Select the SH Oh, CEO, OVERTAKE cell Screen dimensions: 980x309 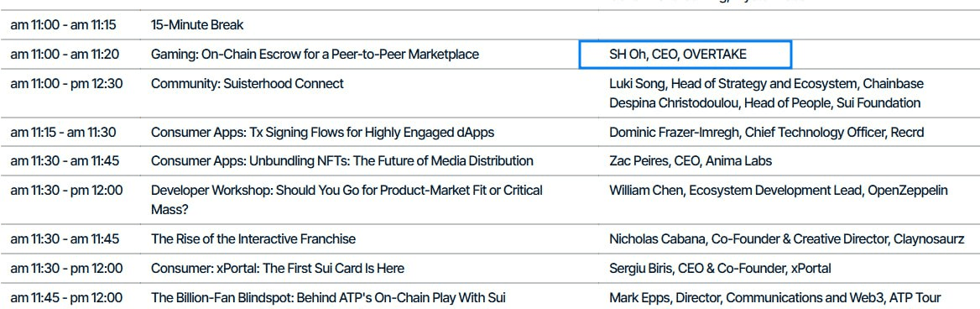pyautogui.click(x=685, y=55)
